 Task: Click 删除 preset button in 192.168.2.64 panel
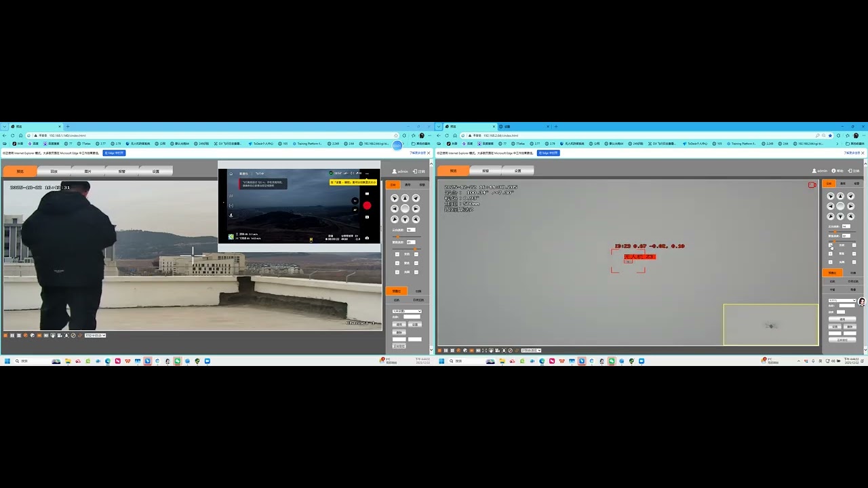(x=850, y=326)
